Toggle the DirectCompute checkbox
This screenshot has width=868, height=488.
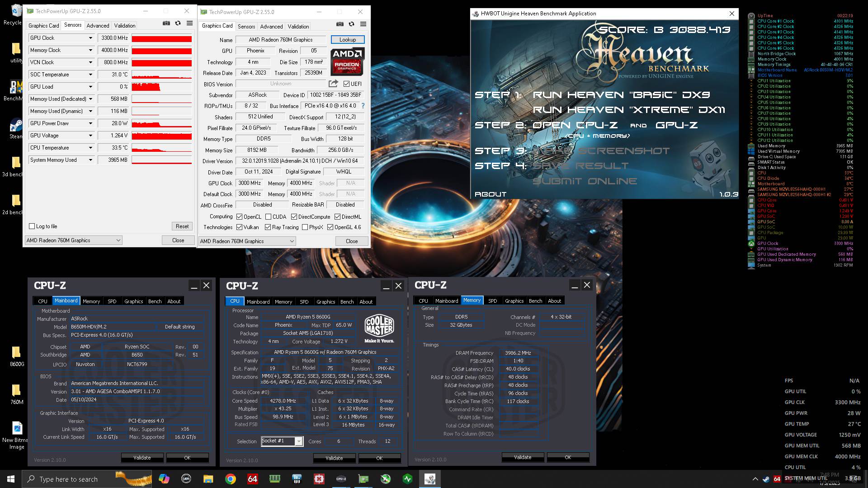(x=294, y=217)
